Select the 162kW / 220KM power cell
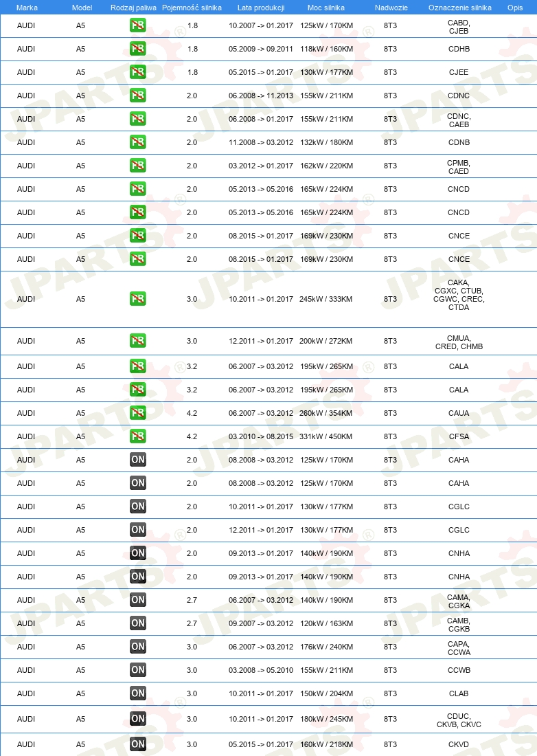 (327, 166)
